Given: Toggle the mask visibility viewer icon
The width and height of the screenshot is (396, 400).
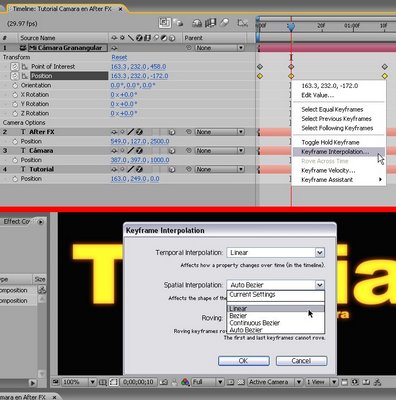Looking at the screenshot, I should [x=113, y=382].
